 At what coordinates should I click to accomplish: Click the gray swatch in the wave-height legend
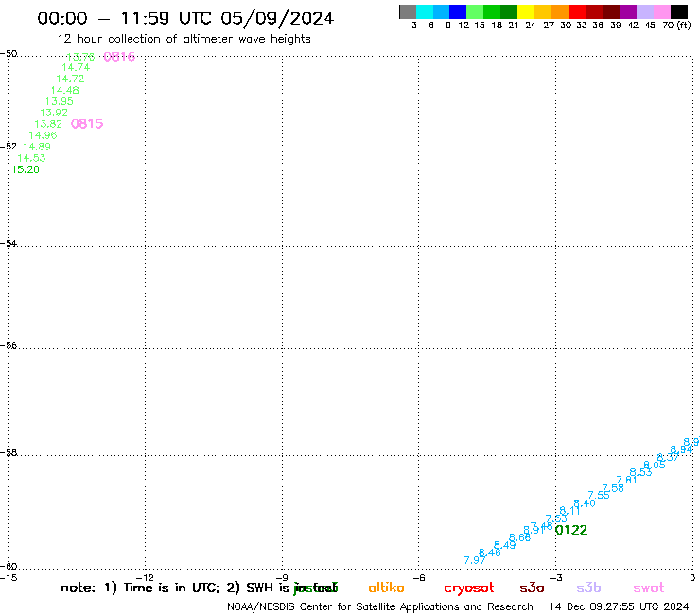coord(408,11)
